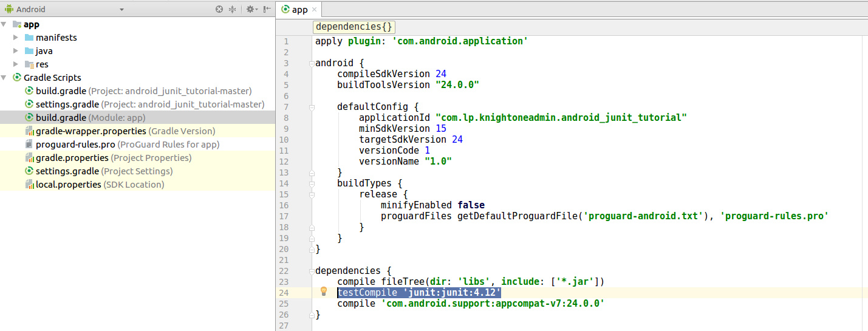Select gradle-wrapper.properties in the tree
The height and width of the screenshot is (331, 868).
click(91, 131)
